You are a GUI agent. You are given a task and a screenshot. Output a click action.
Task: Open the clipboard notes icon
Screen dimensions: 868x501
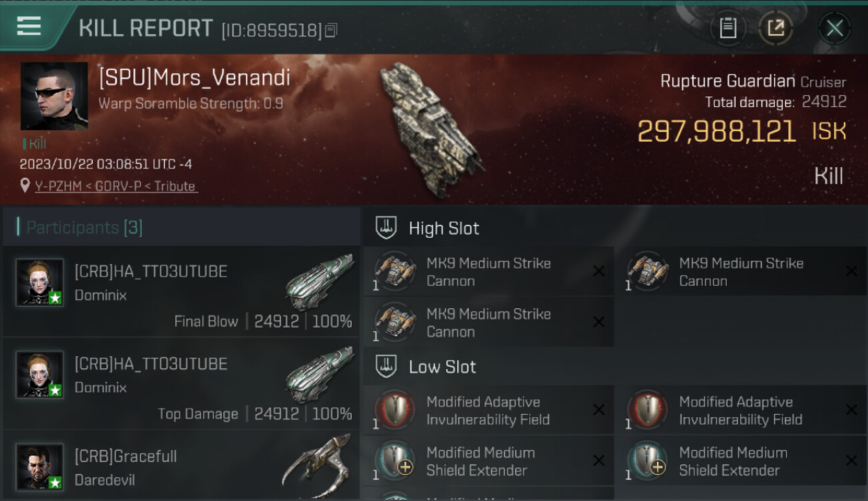click(x=728, y=28)
